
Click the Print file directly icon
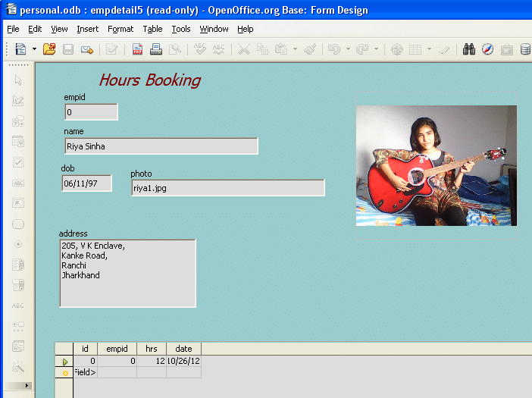pyautogui.click(x=156, y=49)
